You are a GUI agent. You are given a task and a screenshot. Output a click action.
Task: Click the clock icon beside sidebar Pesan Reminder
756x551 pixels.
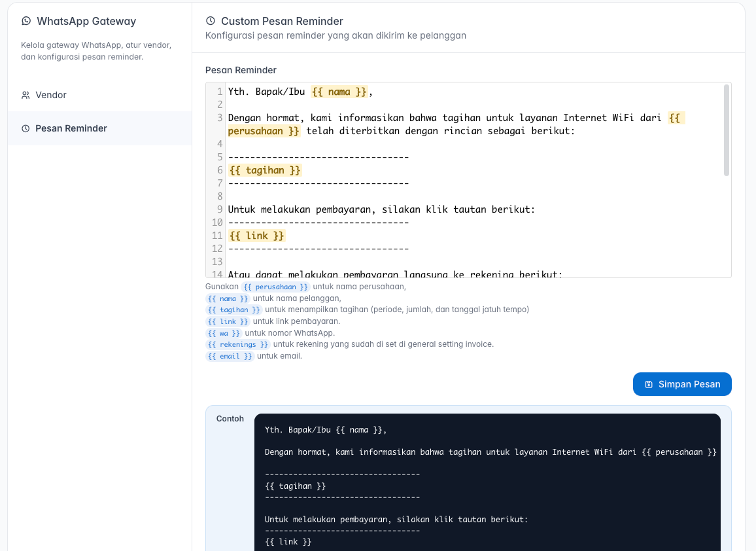coord(26,129)
